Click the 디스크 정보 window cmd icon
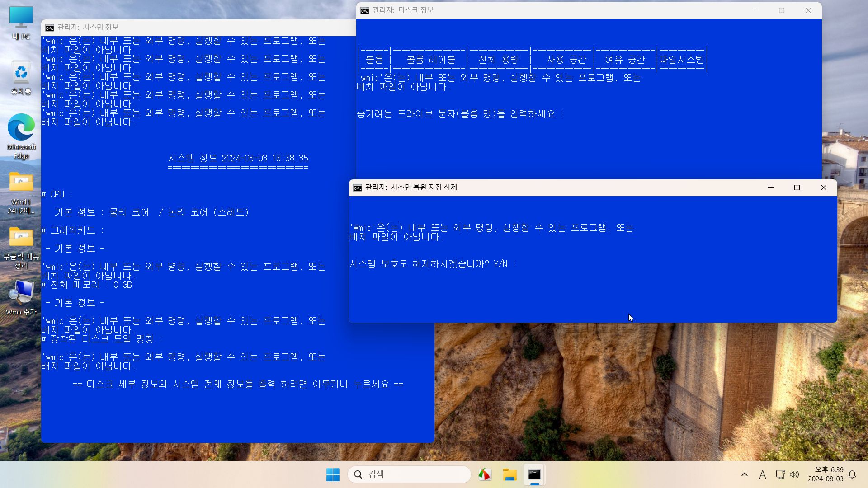Image resolution: width=868 pixels, height=488 pixels. (x=364, y=10)
